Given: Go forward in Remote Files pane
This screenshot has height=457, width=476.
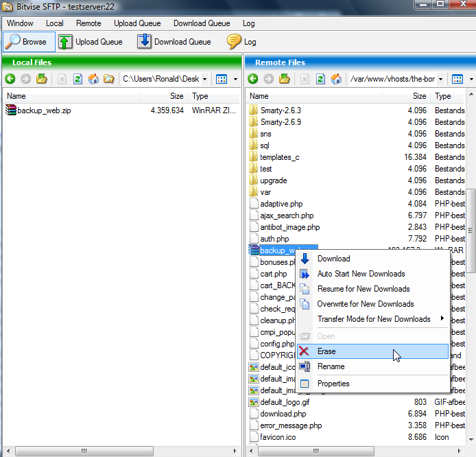Looking at the screenshot, I should (x=269, y=79).
